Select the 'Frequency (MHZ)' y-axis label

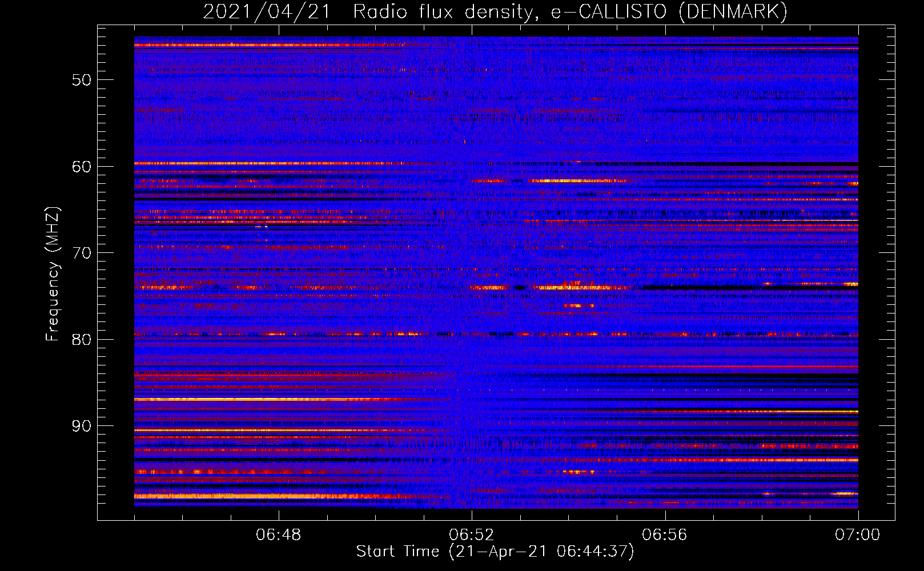pyautogui.click(x=52, y=275)
